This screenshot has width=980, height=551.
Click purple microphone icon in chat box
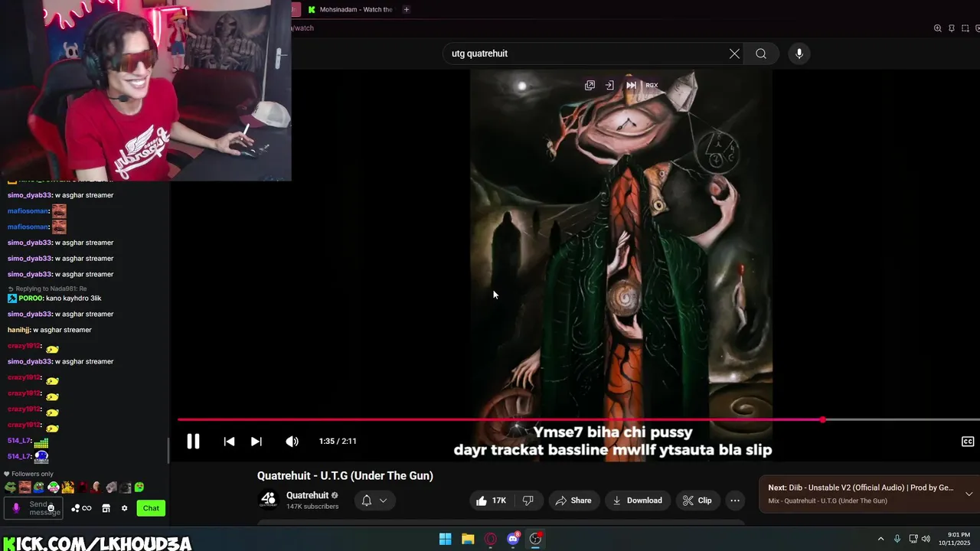click(16, 508)
